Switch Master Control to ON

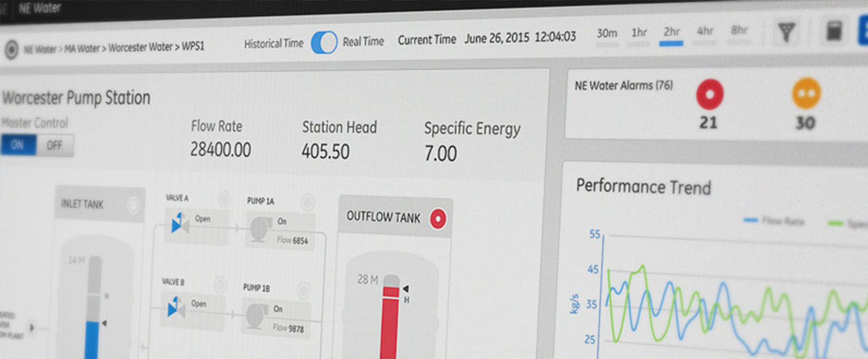18,145
